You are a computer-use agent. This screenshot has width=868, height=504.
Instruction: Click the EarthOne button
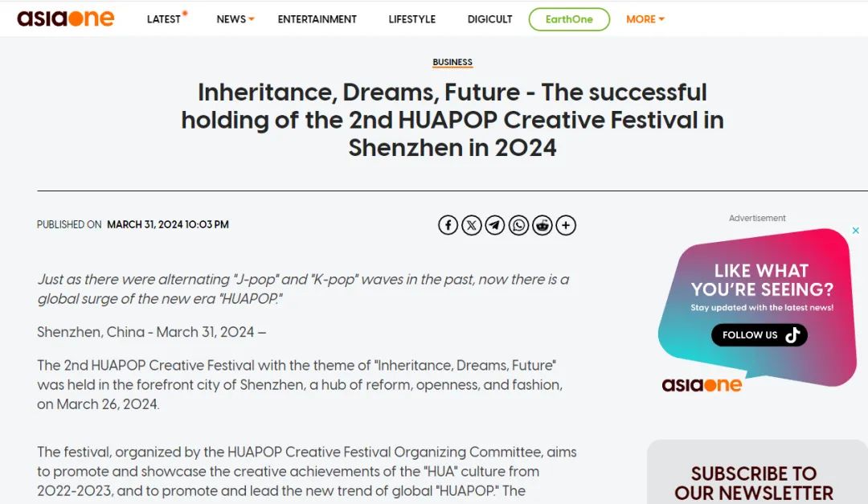(x=569, y=19)
